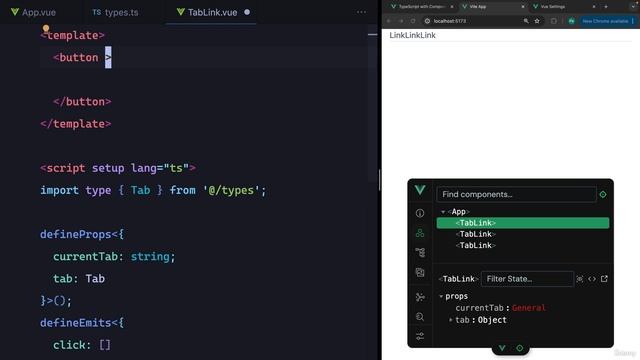Click the import type { Tab } code line
The image size is (640, 360).
point(153,190)
